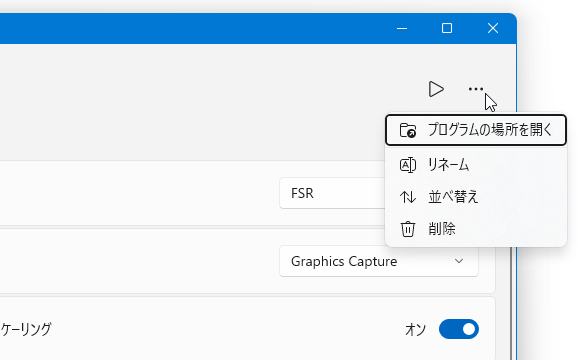This screenshot has height=360, width=580.
Task: Turn off the オン toggle switch
Action: 459,329
